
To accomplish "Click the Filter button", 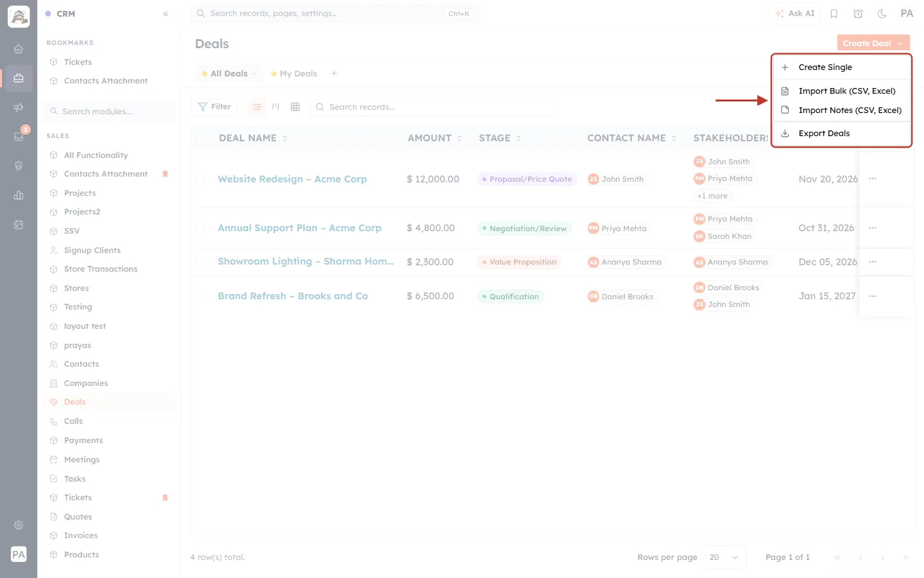I will click(x=214, y=107).
